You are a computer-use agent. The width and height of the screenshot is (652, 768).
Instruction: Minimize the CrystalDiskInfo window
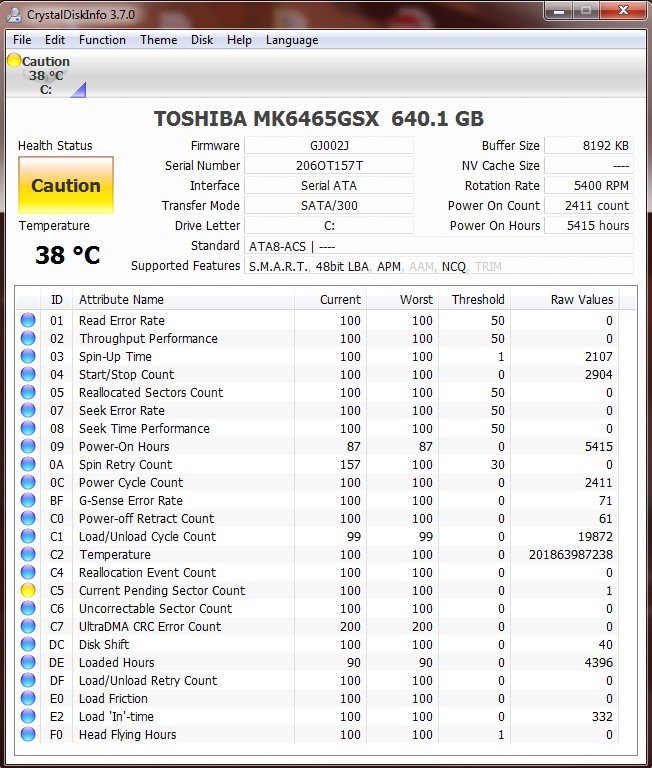coord(559,11)
